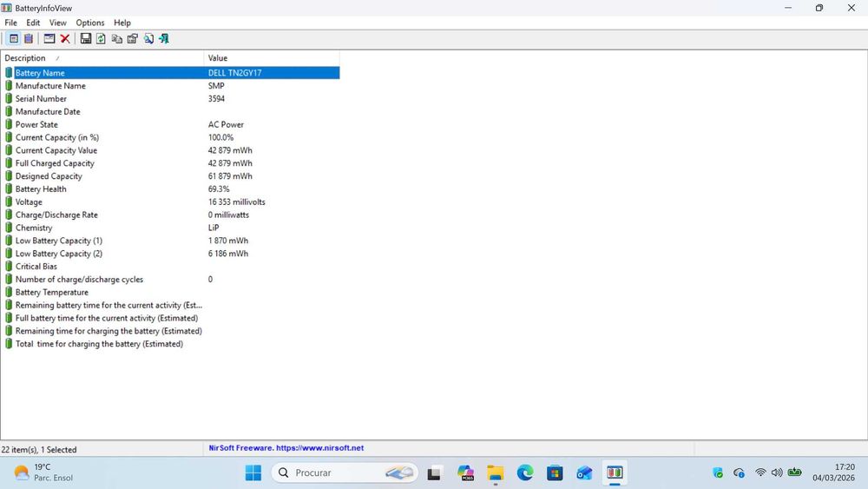The width and height of the screenshot is (868, 489).
Task: Select the Current Capacity (in %) row
Action: coord(172,137)
